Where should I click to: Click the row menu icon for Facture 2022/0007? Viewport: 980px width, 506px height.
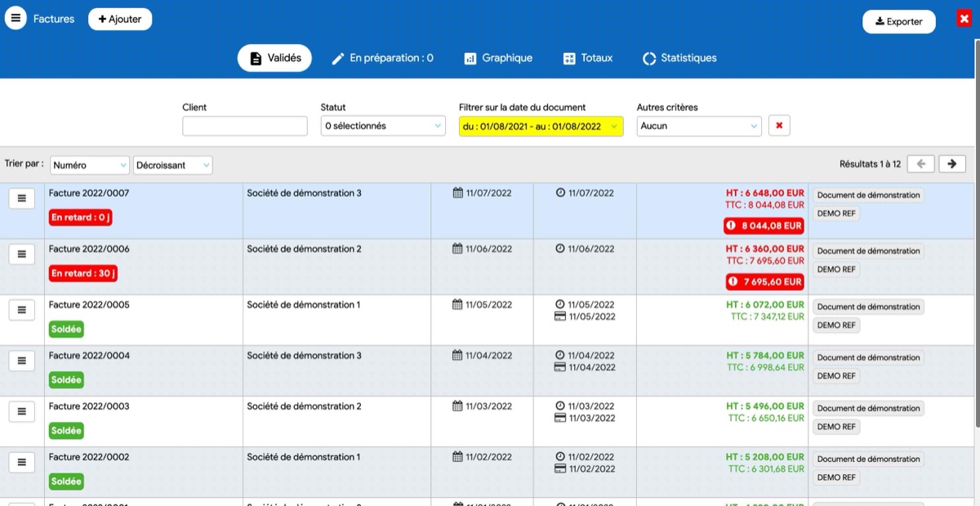(x=21, y=198)
